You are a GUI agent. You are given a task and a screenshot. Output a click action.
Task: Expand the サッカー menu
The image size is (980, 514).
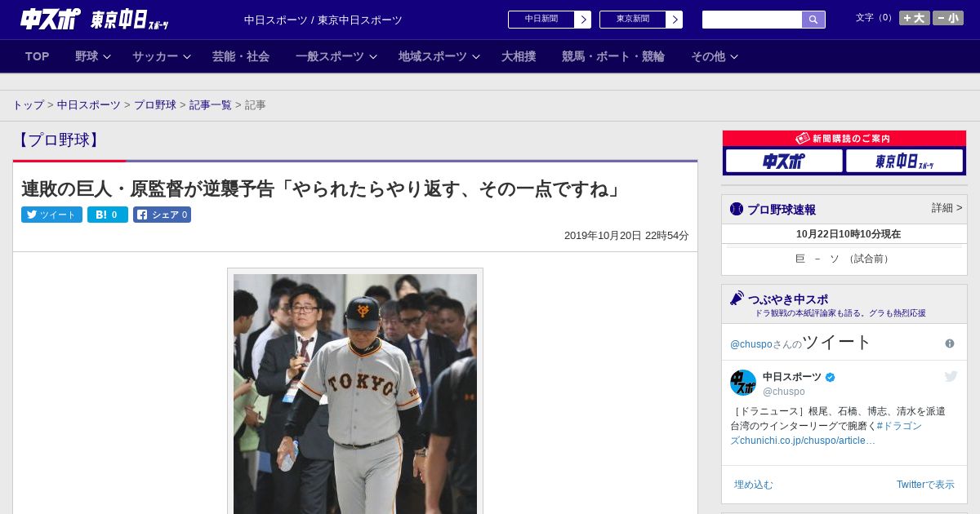162,56
